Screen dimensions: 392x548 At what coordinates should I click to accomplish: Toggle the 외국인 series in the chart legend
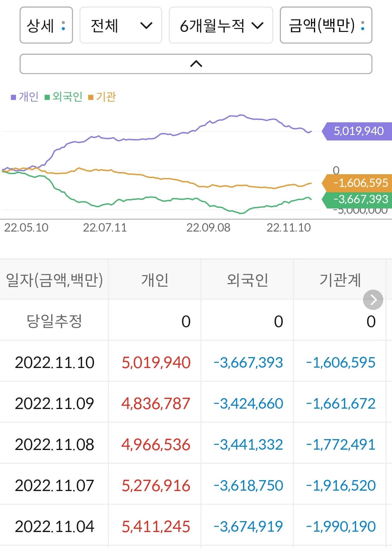(68, 97)
